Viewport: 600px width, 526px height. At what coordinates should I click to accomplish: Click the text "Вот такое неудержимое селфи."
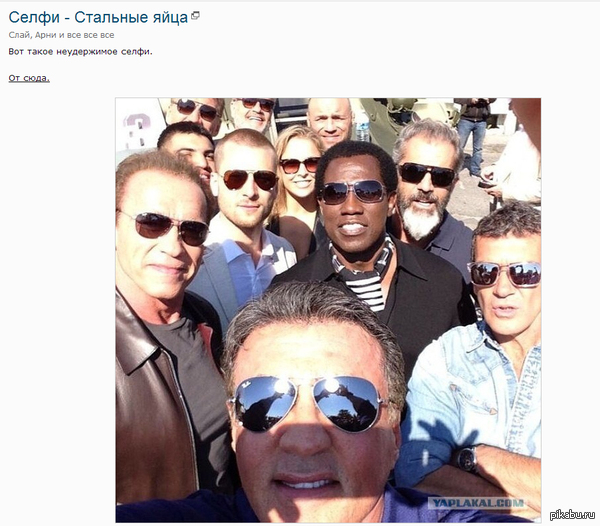click(80, 52)
